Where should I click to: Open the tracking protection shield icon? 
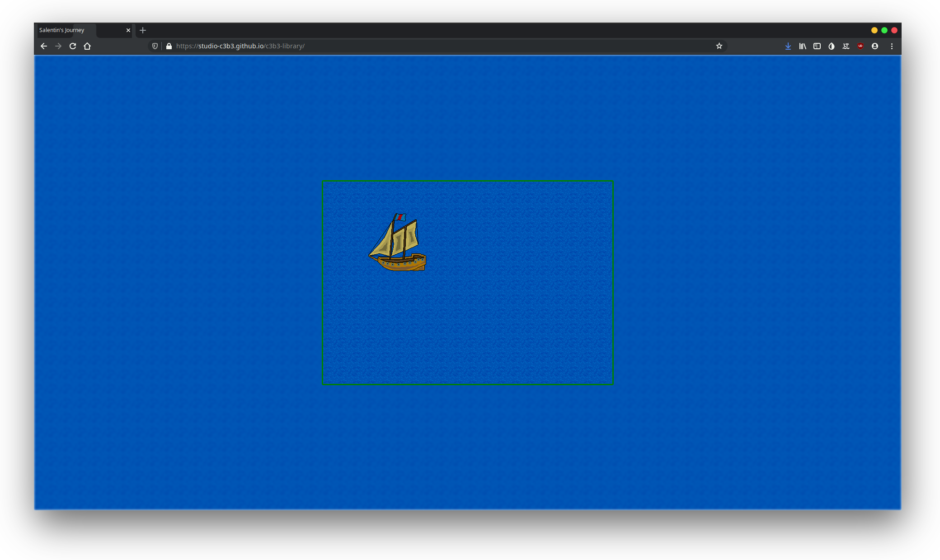click(x=155, y=46)
